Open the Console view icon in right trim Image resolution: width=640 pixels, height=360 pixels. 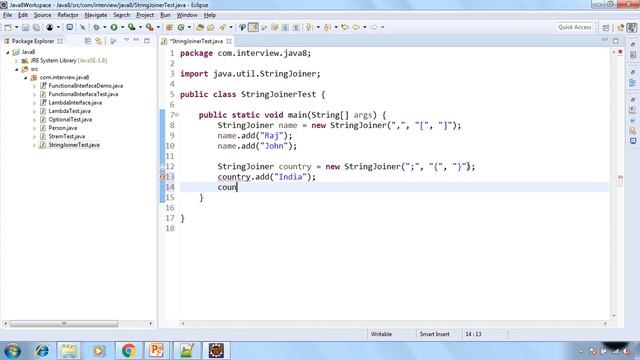coord(633,141)
